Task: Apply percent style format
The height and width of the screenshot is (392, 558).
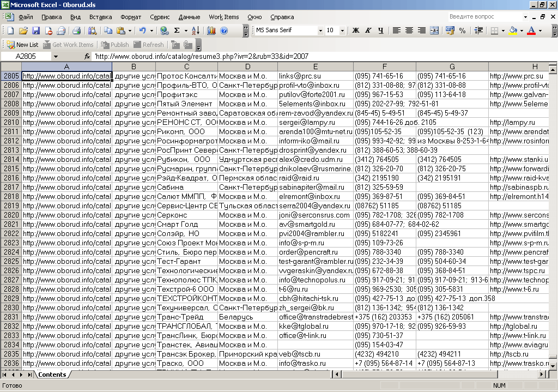Action: pos(462,31)
